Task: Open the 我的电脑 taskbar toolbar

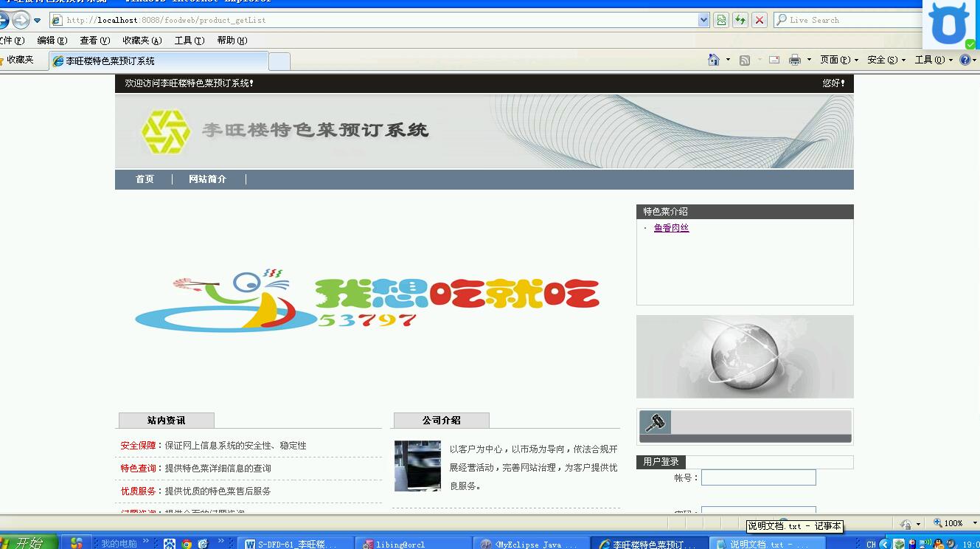Action: [119, 544]
